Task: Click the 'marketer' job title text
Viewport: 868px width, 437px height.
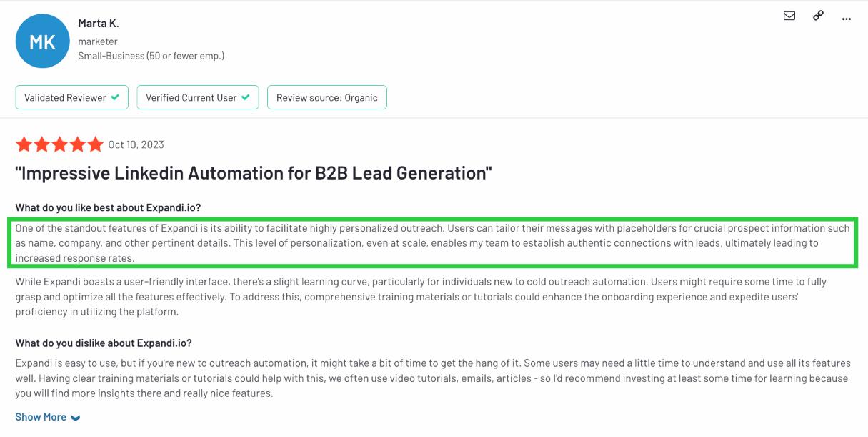Action: tap(98, 41)
